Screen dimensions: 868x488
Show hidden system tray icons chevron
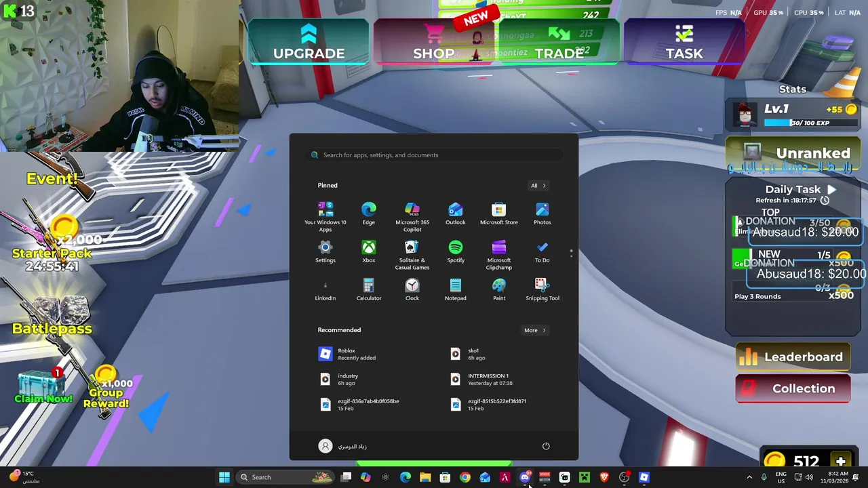[749, 477]
